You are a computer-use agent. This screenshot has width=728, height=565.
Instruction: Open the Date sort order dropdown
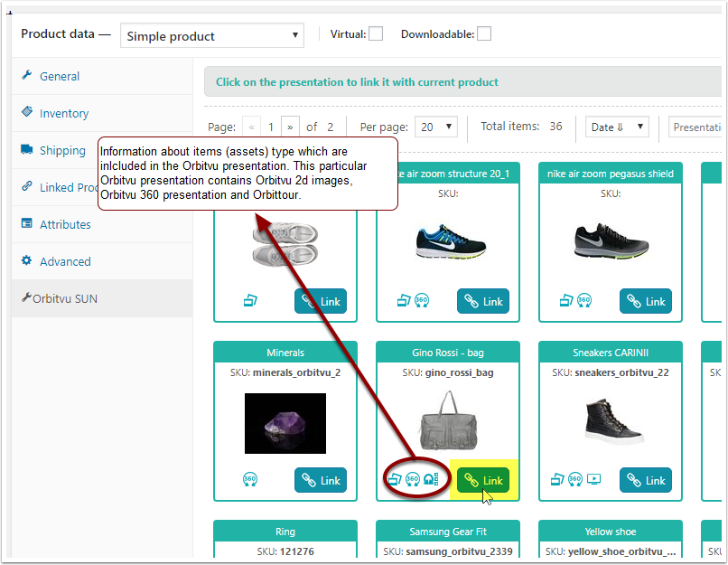[617, 127]
